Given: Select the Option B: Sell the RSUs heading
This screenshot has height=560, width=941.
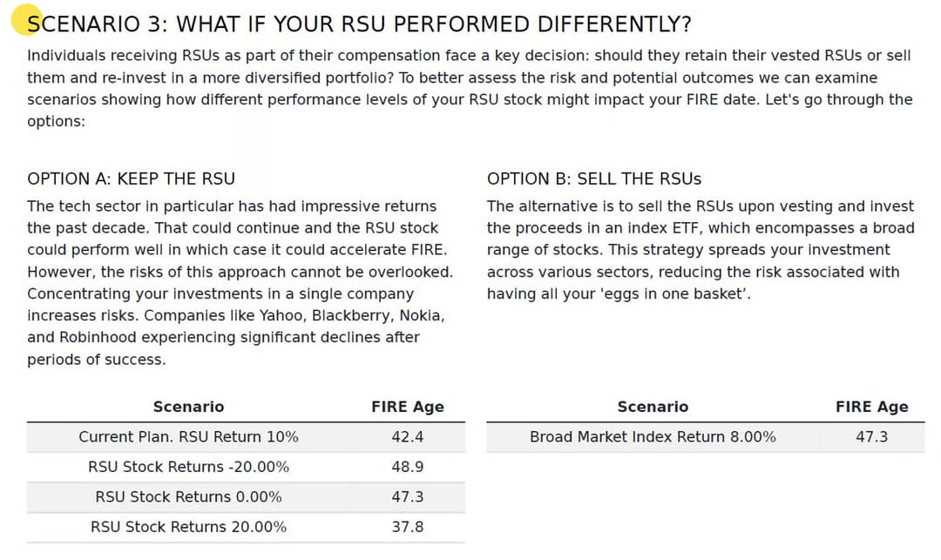Looking at the screenshot, I should 594,179.
